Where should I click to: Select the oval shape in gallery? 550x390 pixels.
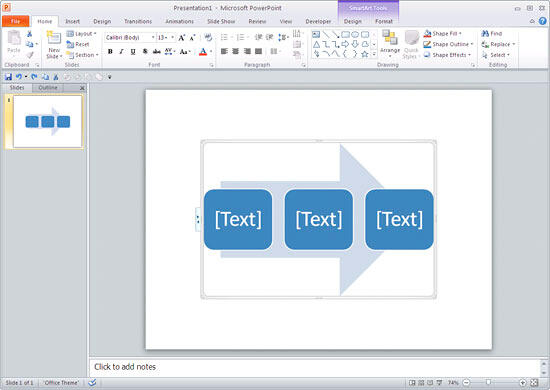(355, 34)
